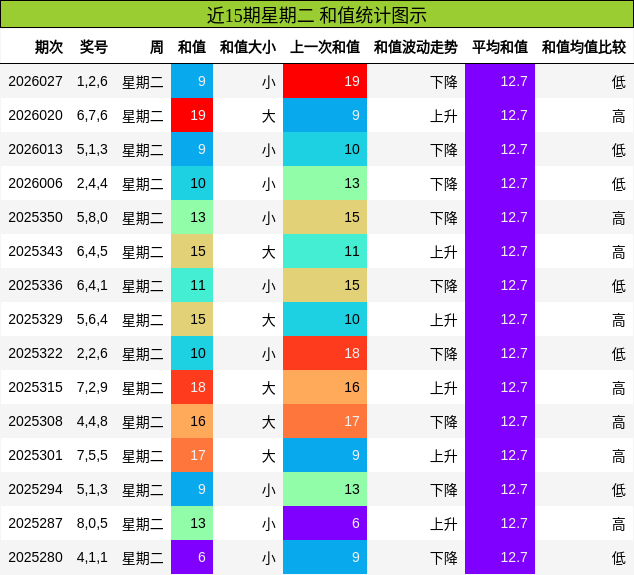The height and width of the screenshot is (575, 634).
Task: Click the 周 column header
Action: pos(156,47)
